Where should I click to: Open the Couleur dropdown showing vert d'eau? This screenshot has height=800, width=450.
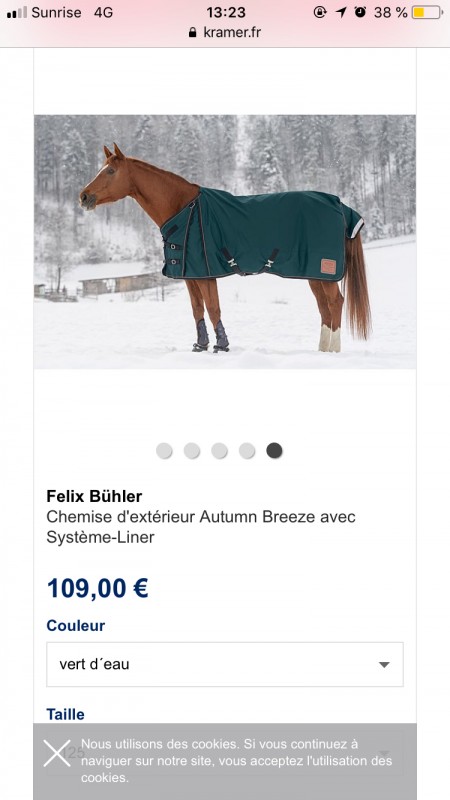click(x=225, y=664)
